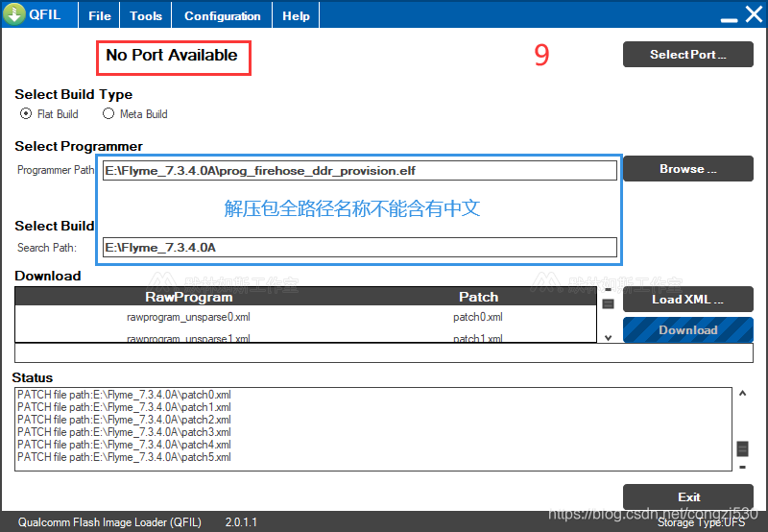Click the minus icon above the download list scrollbar
The height and width of the screenshot is (532, 768).
point(608,290)
